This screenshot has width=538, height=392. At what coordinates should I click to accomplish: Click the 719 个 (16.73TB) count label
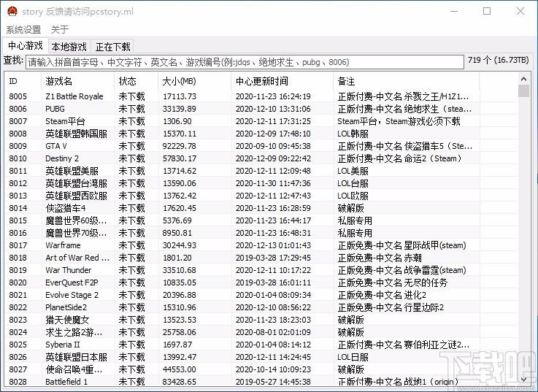click(498, 60)
